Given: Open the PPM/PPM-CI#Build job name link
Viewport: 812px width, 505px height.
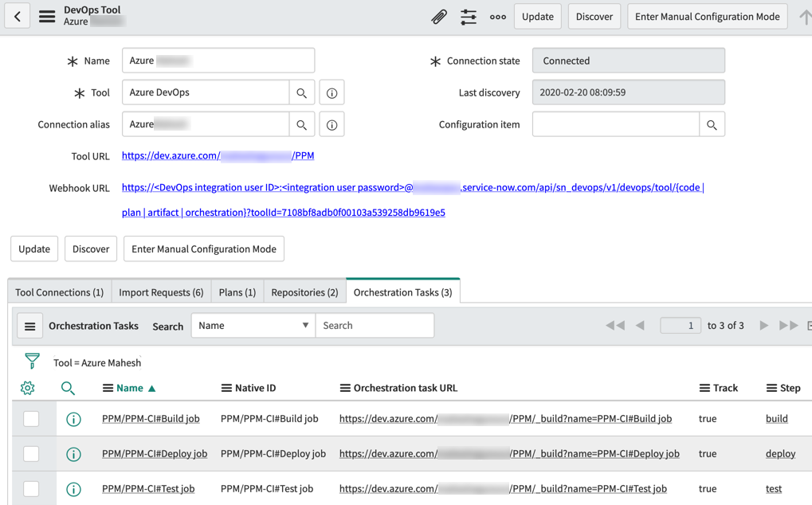Looking at the screenshot, I should [151, 419].
